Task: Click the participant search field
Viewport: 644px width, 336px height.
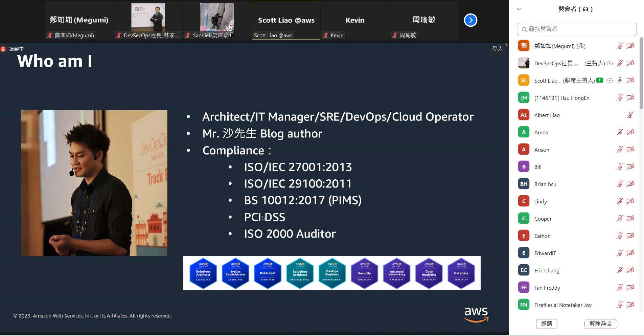Action: coord(577,29)
